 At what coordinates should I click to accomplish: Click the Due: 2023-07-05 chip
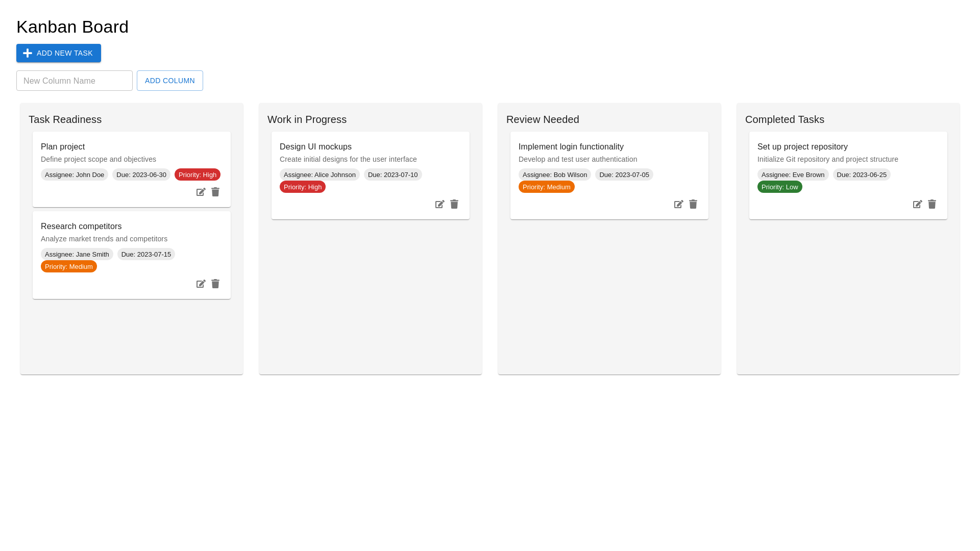(x=624, y=174)
